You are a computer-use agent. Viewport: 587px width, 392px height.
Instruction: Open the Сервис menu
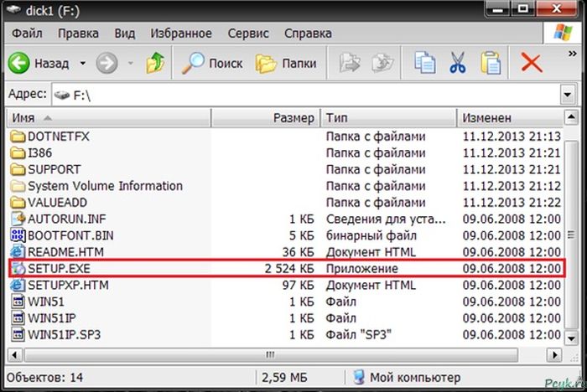point(247,34)
